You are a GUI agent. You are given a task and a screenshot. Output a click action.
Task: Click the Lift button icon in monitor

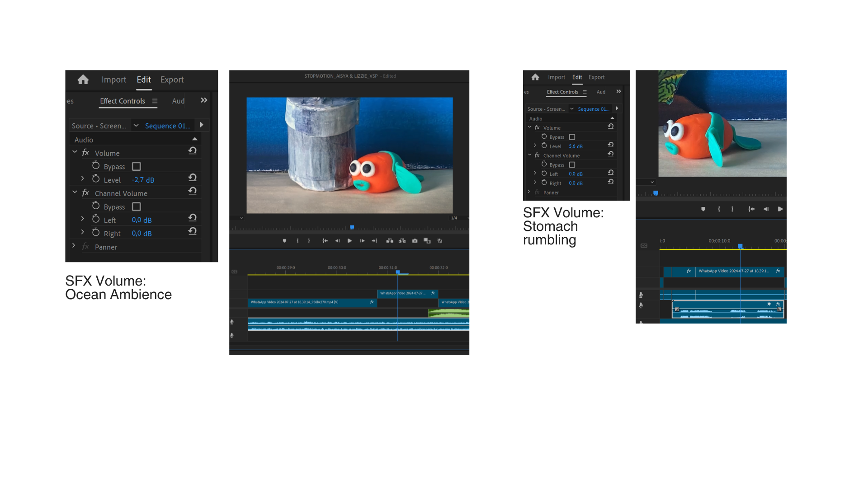click(389, 241)
